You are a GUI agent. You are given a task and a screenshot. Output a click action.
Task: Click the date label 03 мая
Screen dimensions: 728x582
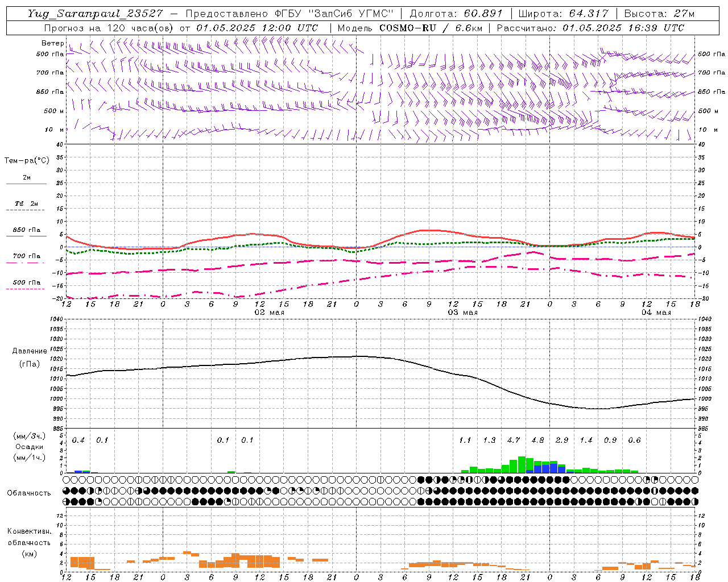463,313
